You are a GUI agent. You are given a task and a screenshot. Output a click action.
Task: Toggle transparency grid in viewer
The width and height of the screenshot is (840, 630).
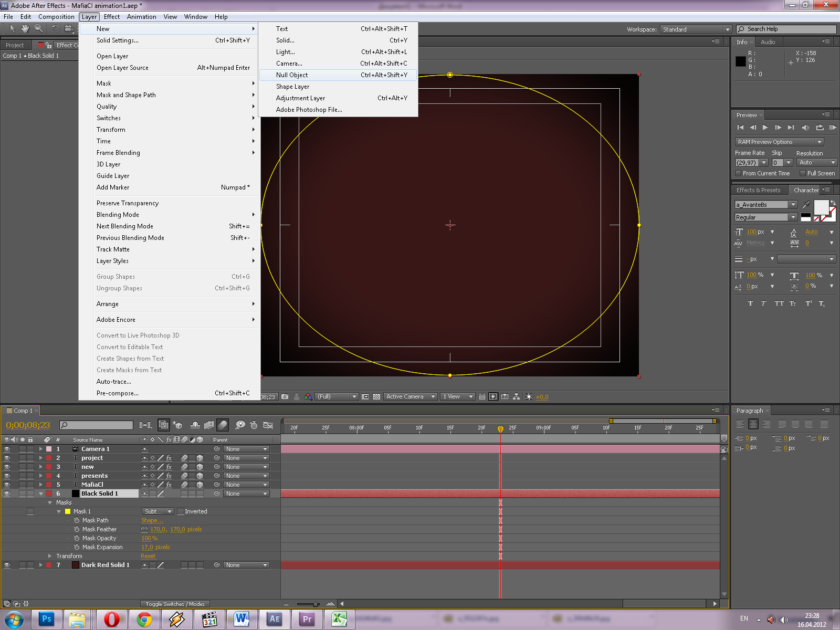[x=376, y=397]
